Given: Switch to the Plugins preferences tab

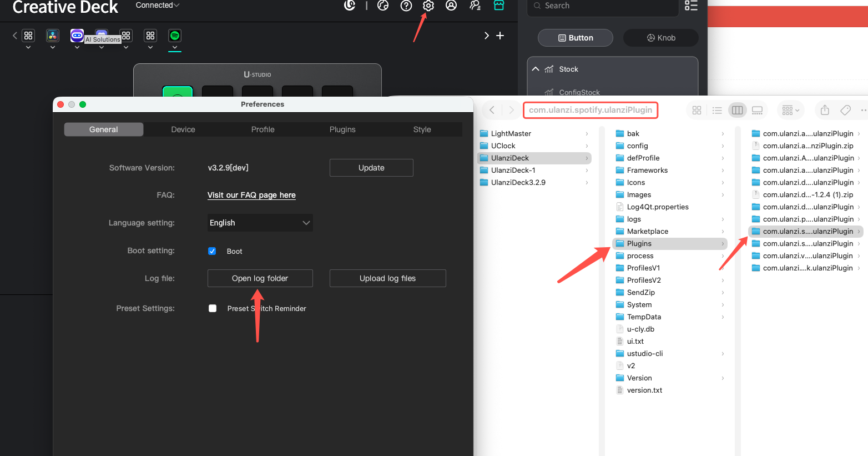Looking at the screenshot, I should (342, 129).
